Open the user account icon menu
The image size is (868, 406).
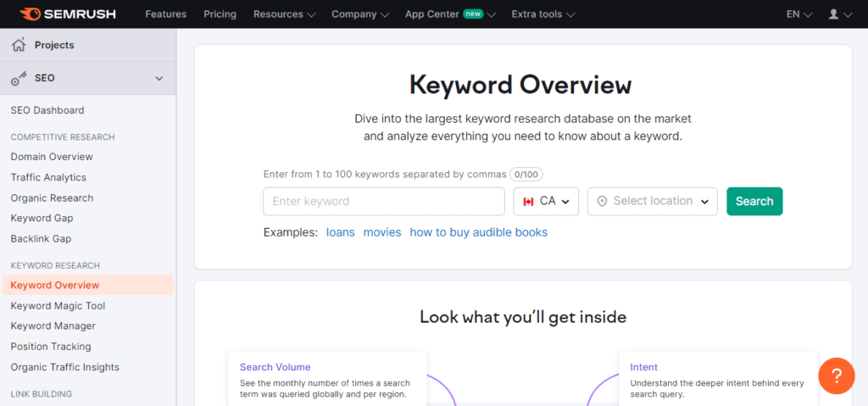point(840,14)
